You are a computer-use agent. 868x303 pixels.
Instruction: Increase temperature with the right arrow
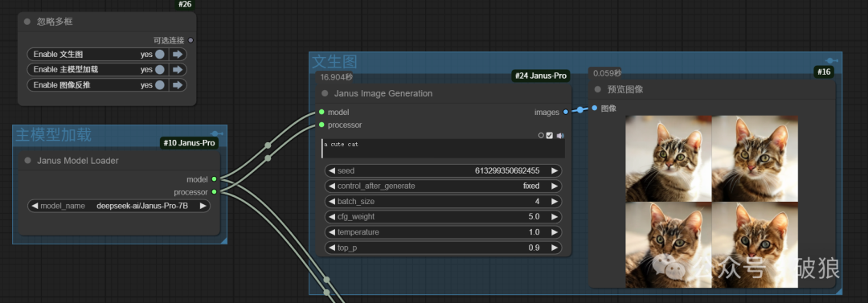tap(555, 232)
